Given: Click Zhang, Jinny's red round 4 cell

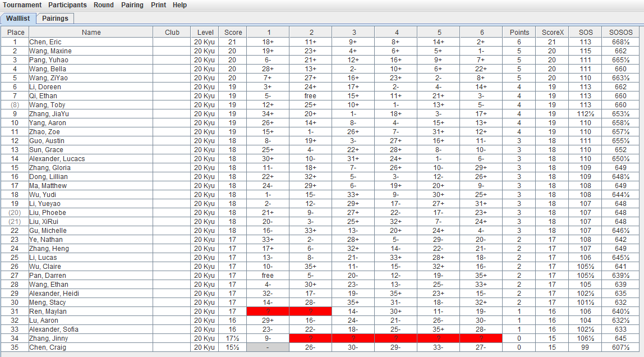Looking at the screenshot, I should click(x=396, y=338).
